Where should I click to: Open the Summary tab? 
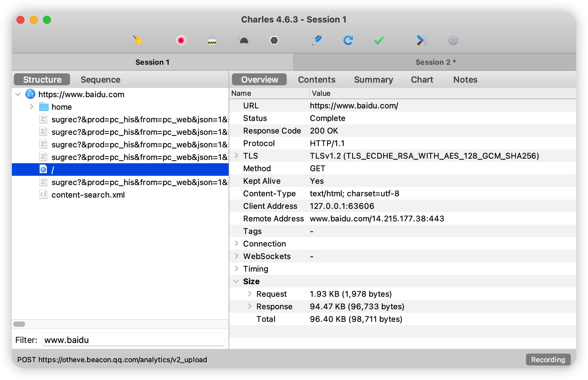(x=374, y=80)
